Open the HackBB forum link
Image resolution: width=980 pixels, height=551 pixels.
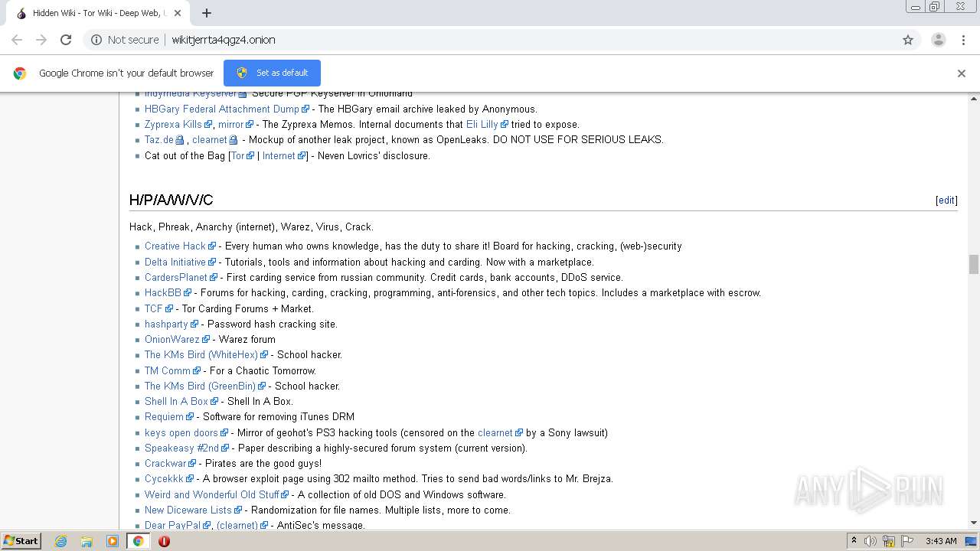pyautogui.click(x=163, y=293)
